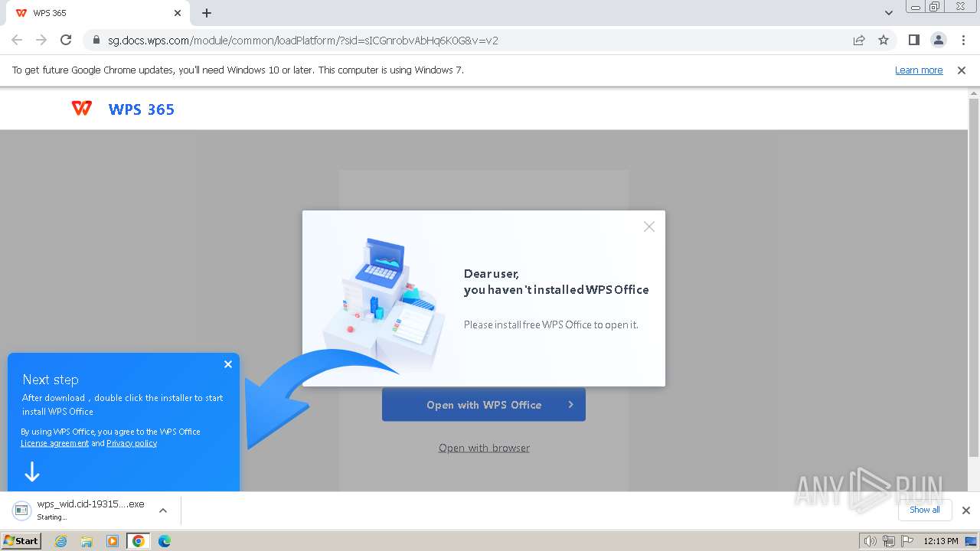Click the WPS 365 logo icon
Viewport: 980px width, 551px height.
click(x=82, y=109)
